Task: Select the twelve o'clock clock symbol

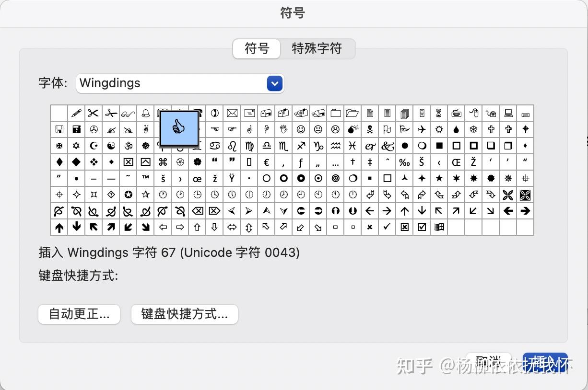Action: 353,194
